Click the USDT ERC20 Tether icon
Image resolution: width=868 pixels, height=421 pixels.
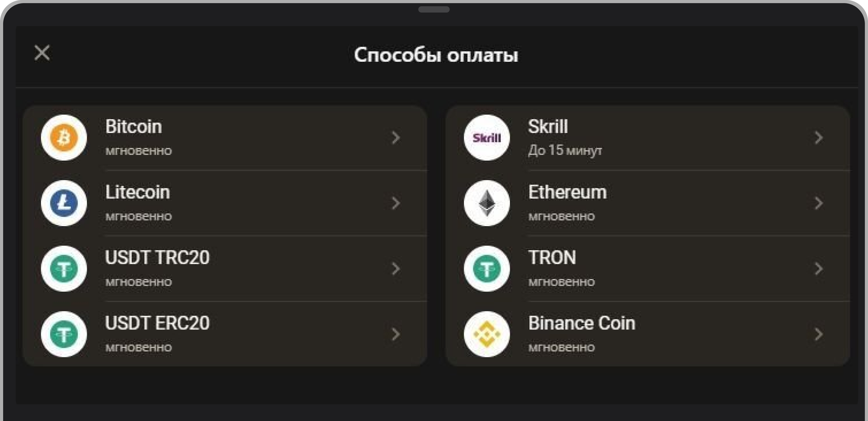click(x=64, y=334)
